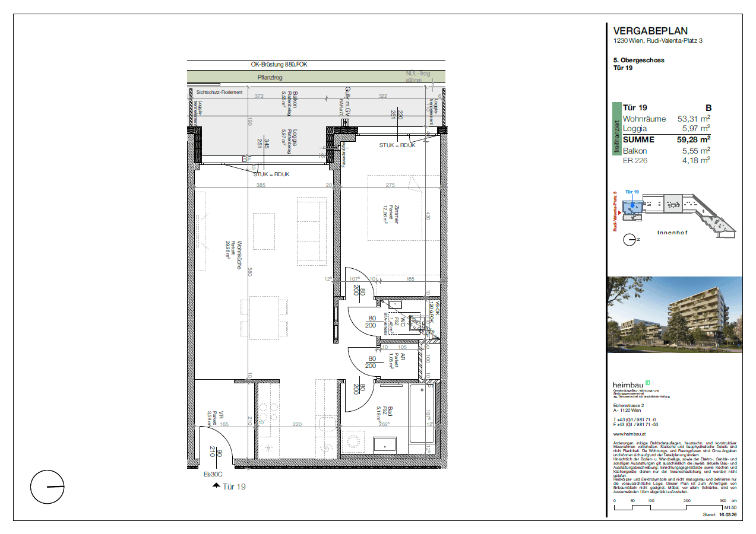Image resolution: width=756 pixels, height=534 pixels.
Task: Click the Innenhof label on the site plan
Action: pyautogui.click(x=672, y=233)
